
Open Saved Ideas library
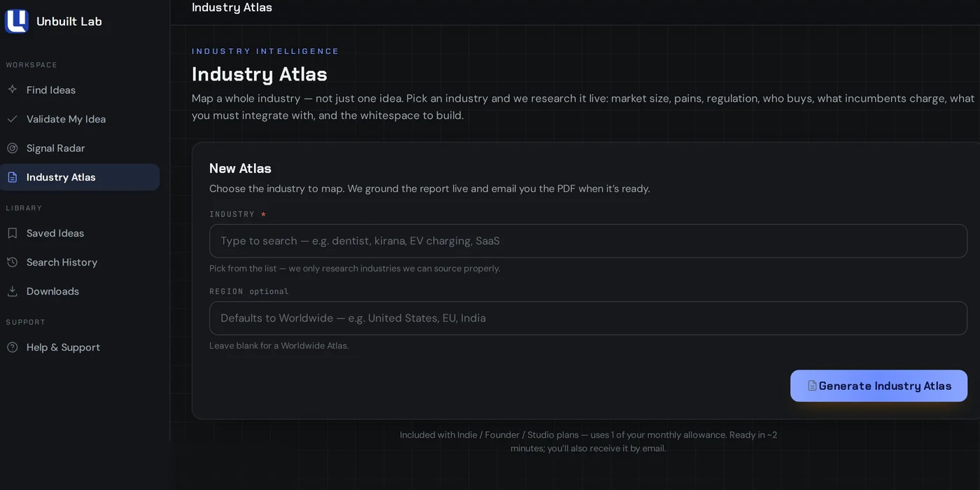(x=80, y=233)
